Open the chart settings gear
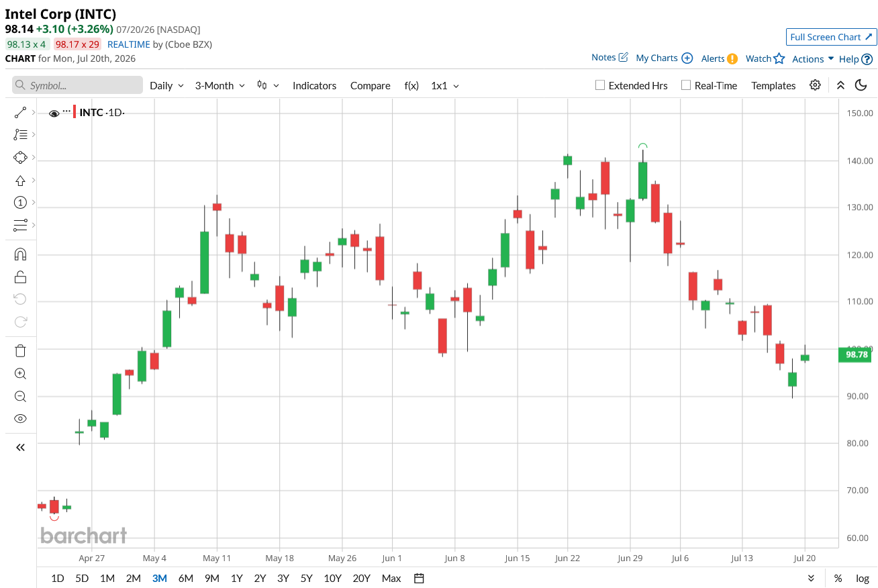The image size is (878, 588). click(815, 85)
